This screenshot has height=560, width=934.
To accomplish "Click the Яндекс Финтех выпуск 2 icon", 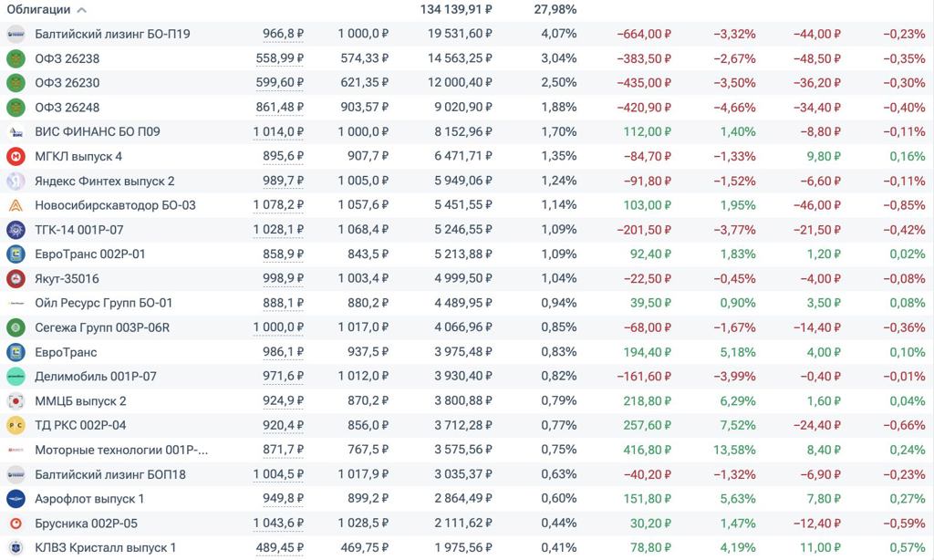I will [x=16, y=181].
